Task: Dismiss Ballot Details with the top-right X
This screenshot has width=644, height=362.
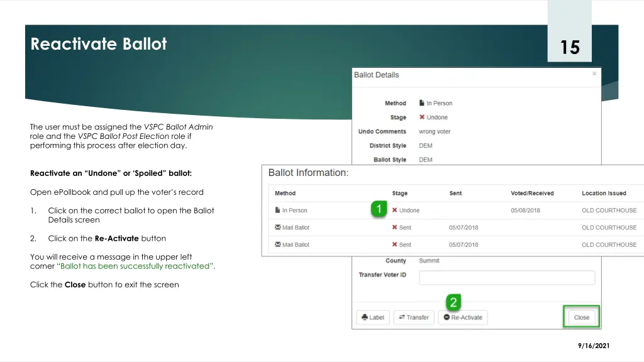Action: (x=594, y=74)
